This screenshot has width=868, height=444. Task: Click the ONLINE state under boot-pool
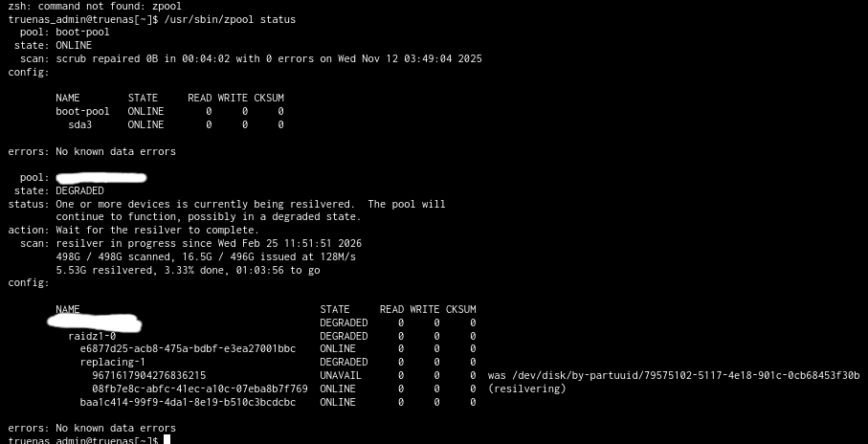pyautogui.click(x=73, y=45)
